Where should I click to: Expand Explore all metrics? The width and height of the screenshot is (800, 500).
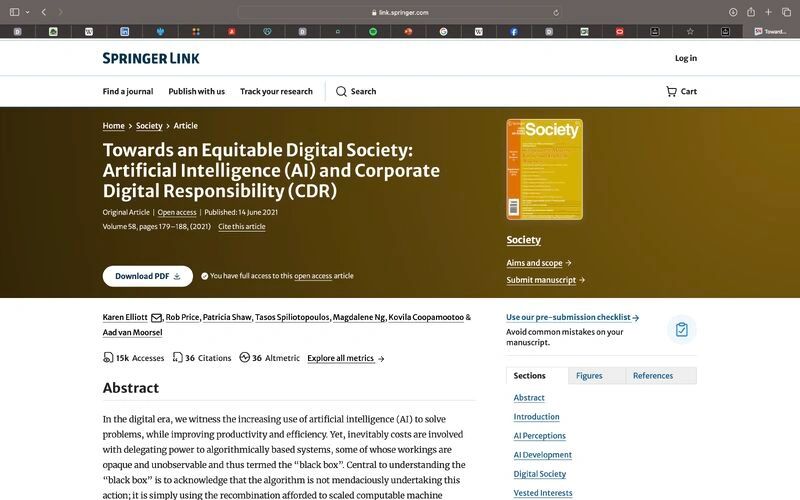pyautogui.click(x=345, y=358)
